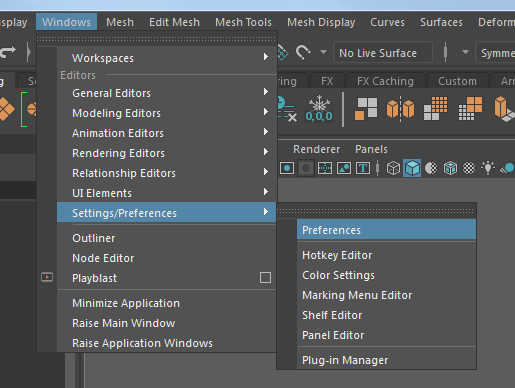Click the redo arrow icon
This screenshot has height=388, width=515.
[8, 52]
